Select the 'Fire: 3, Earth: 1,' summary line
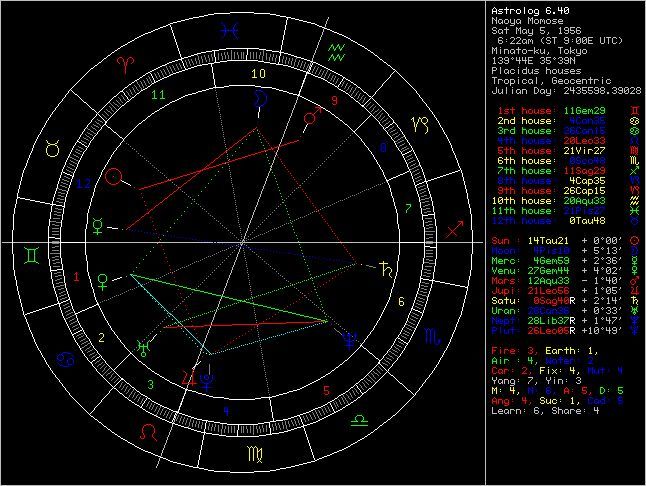This screenshot has height=486, width=646. (x=545, y=350)
